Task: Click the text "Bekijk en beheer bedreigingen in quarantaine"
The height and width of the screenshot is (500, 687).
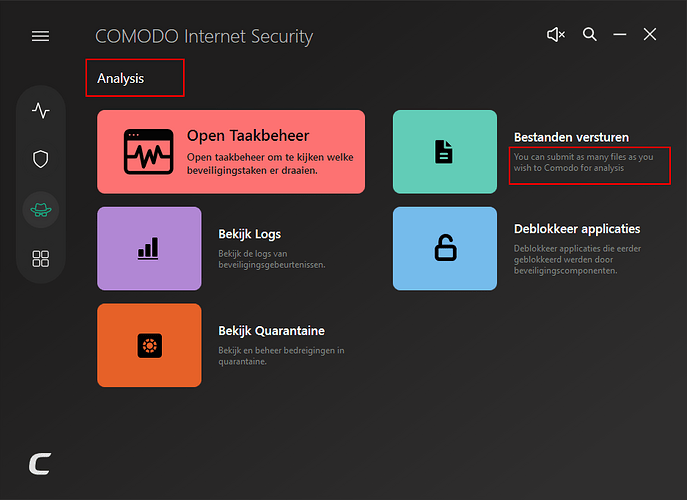Action: click(x=281, y=356)
